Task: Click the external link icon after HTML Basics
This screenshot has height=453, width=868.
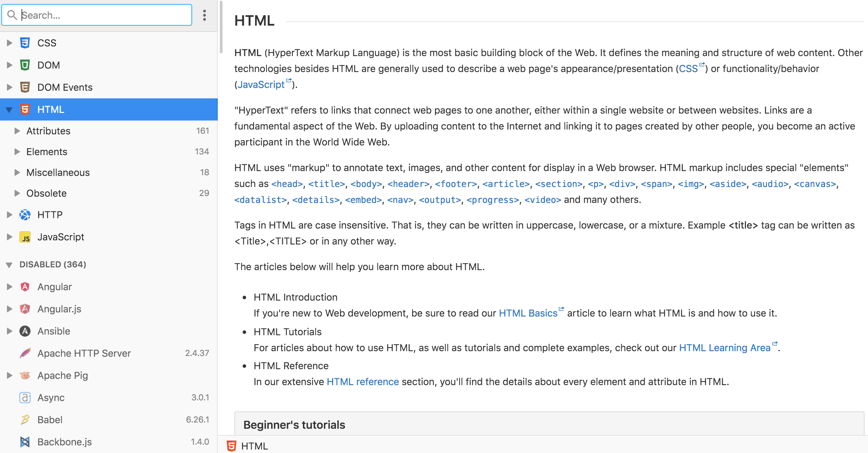Action: 562,309
